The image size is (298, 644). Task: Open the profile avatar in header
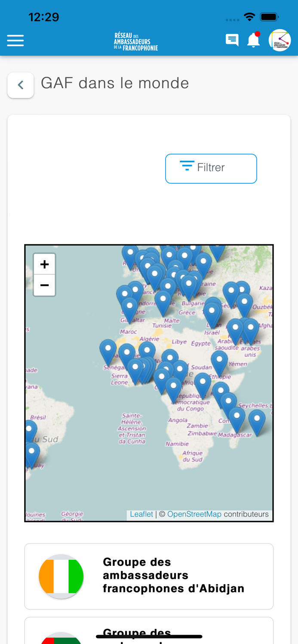[280, 40]
